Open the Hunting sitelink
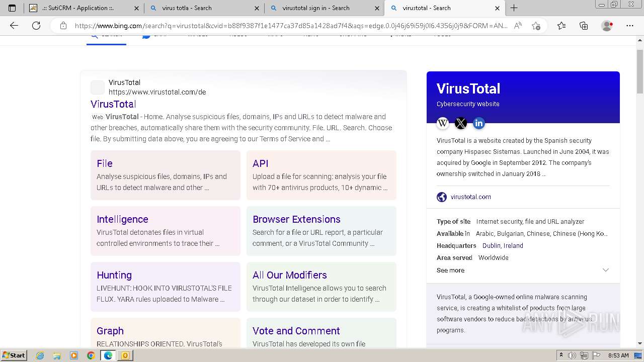This screenshot has width=644, height=362. click(x=114, y=275)
